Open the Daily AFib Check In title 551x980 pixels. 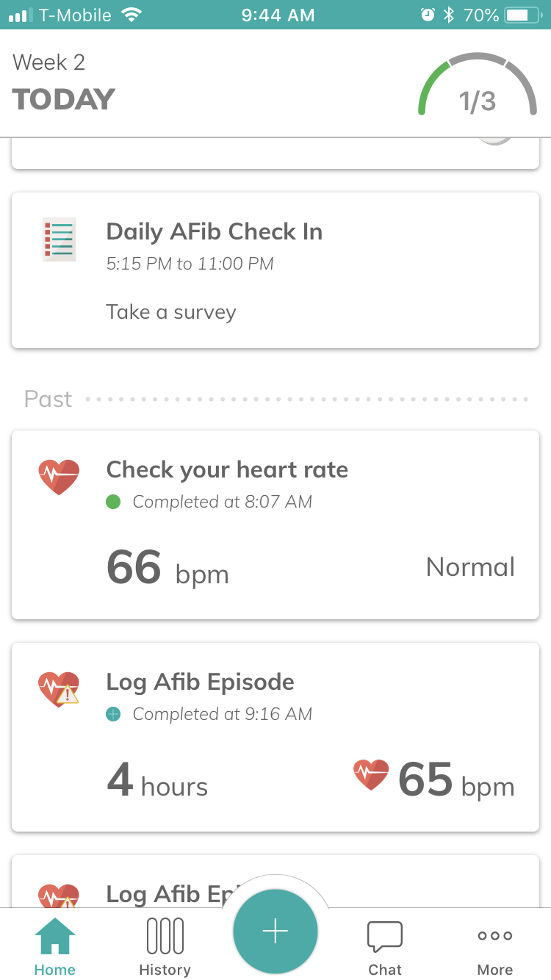click(x=214, y=232)
